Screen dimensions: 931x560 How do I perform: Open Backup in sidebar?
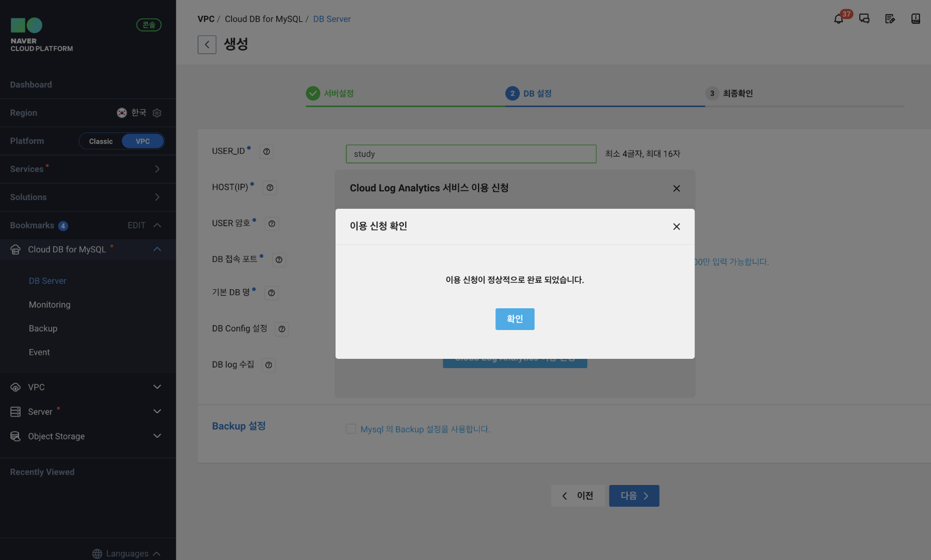[43, 328]
